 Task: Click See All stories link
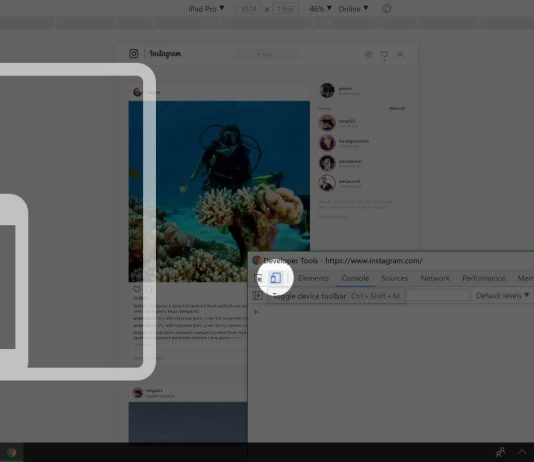pyautogui.click(x=397, y=108)
